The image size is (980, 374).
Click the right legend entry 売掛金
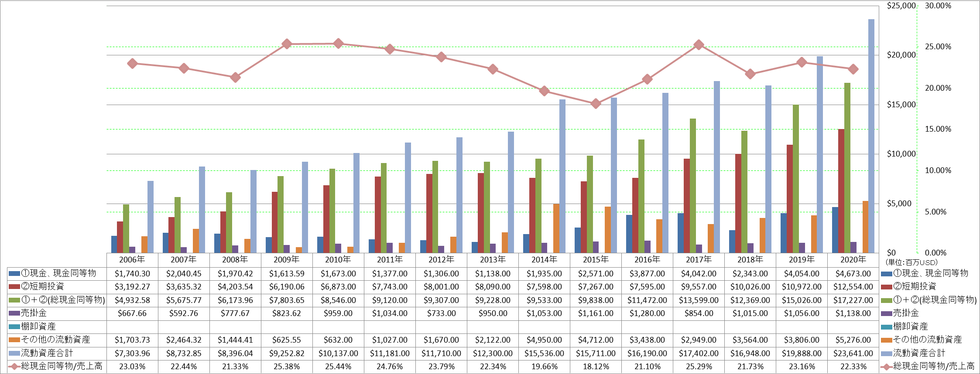(900, 313)
